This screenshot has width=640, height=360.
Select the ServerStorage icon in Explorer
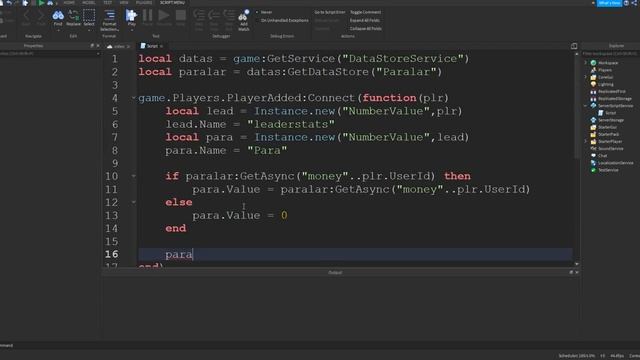coord(593,120)
